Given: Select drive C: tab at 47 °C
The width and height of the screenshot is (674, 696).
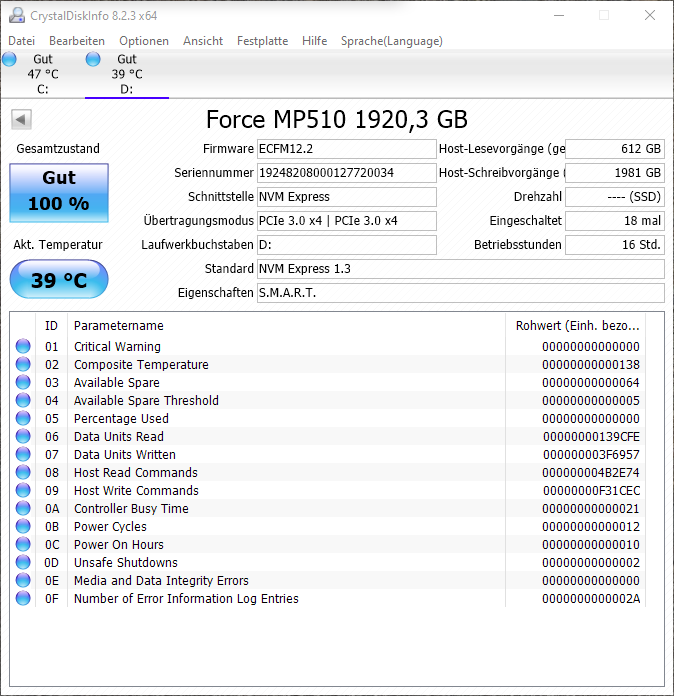Looking at the screenshot, I should [x=43, y=74].
